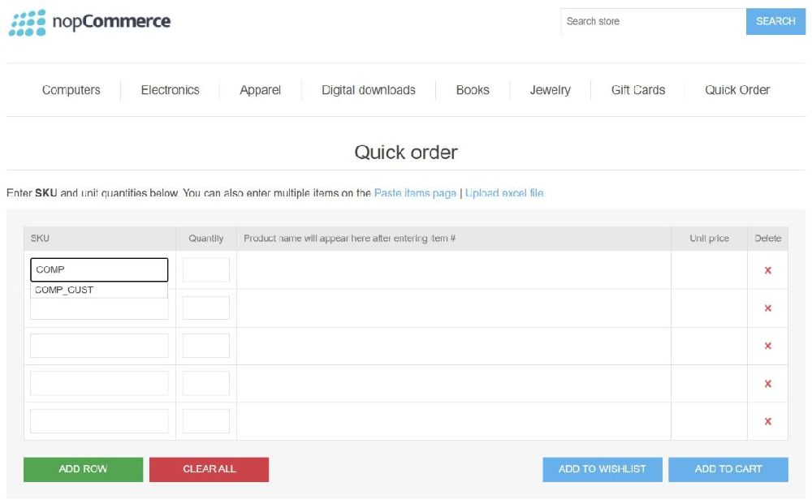Click Add to Cart button

coord(728,469)
